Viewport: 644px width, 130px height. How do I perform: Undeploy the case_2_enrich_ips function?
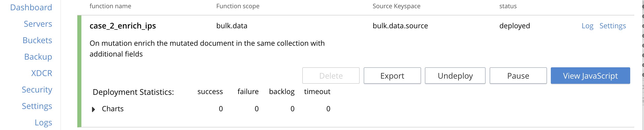pyautogui.click(x=455, y=76)
